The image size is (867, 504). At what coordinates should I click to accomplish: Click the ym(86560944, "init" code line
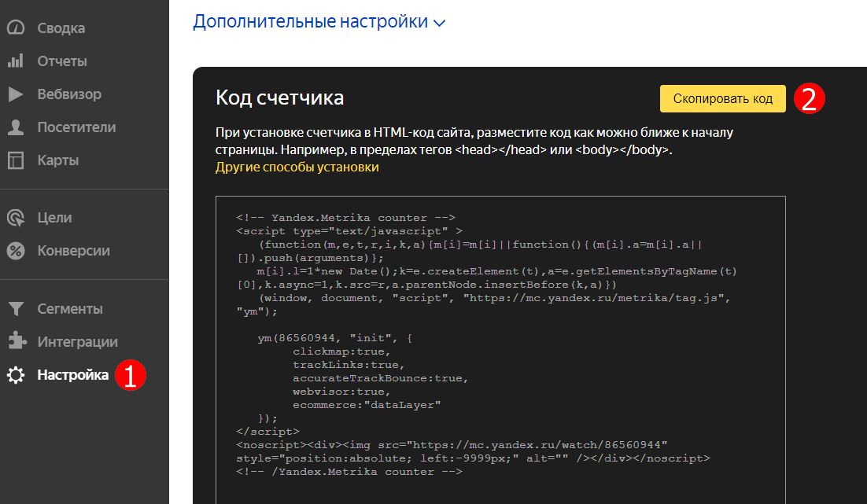point(334,338)
